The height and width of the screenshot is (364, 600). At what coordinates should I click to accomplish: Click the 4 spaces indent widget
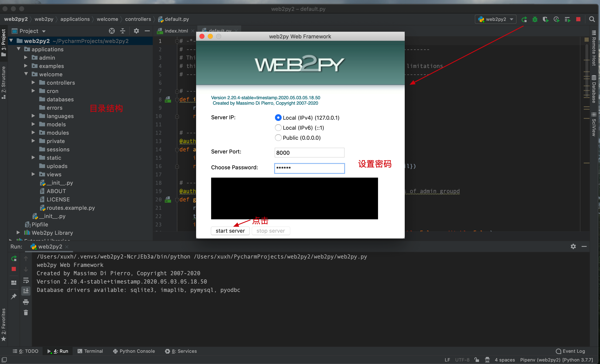(505, 360)
